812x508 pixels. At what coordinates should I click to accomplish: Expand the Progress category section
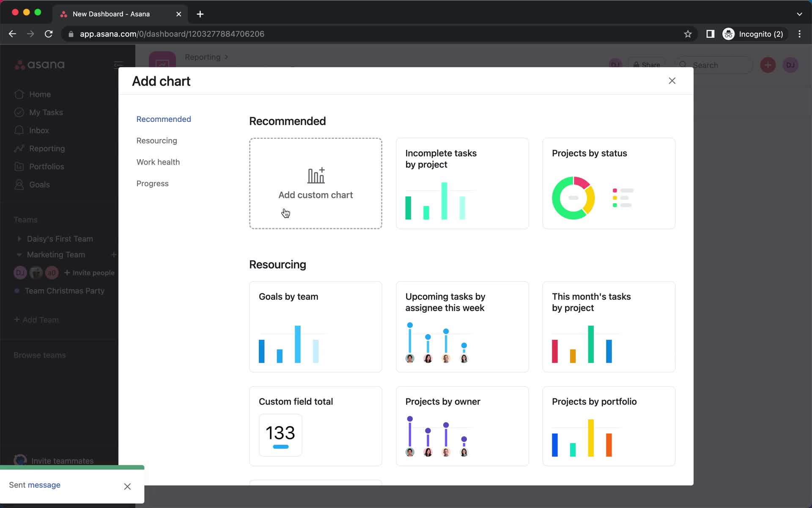coord(152,183)
